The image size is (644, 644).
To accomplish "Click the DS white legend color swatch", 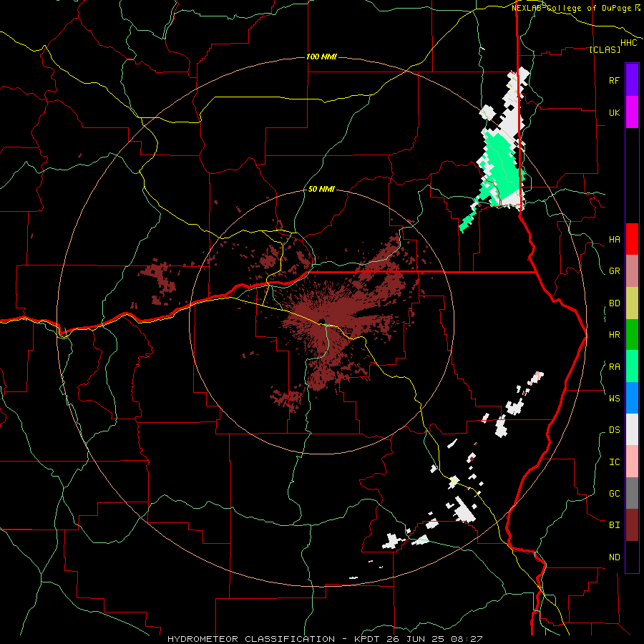I will pyautogui.click(x=632, y=429).
